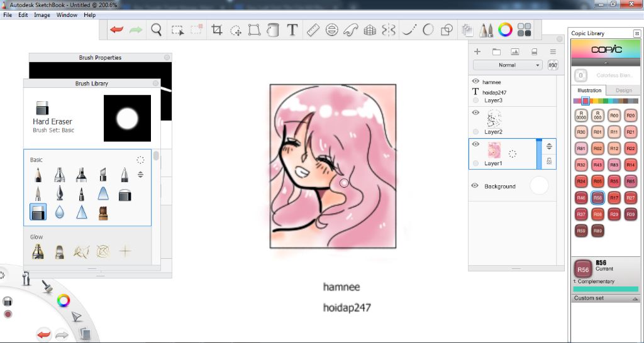Image resolution: width=644 pixels, height=343 pixels.
Task: Open Layer1 reorder up-down arrows
Action: tap(549, 146)
